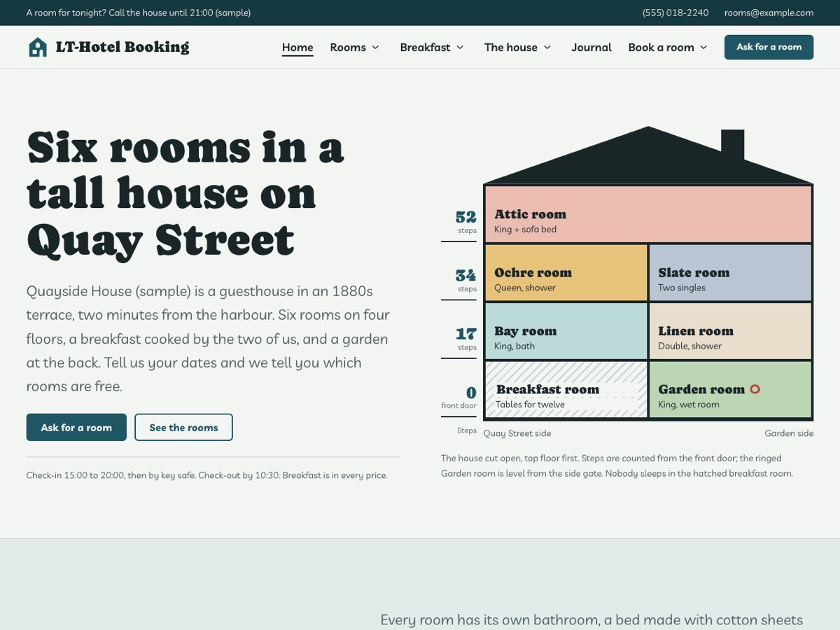Click Ask for a room below the intro

76,427
